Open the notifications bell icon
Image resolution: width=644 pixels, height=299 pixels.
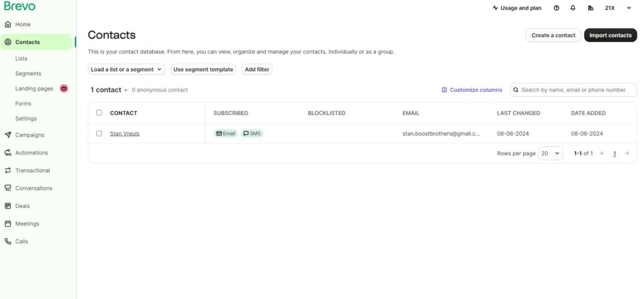[x=573, y=8]
